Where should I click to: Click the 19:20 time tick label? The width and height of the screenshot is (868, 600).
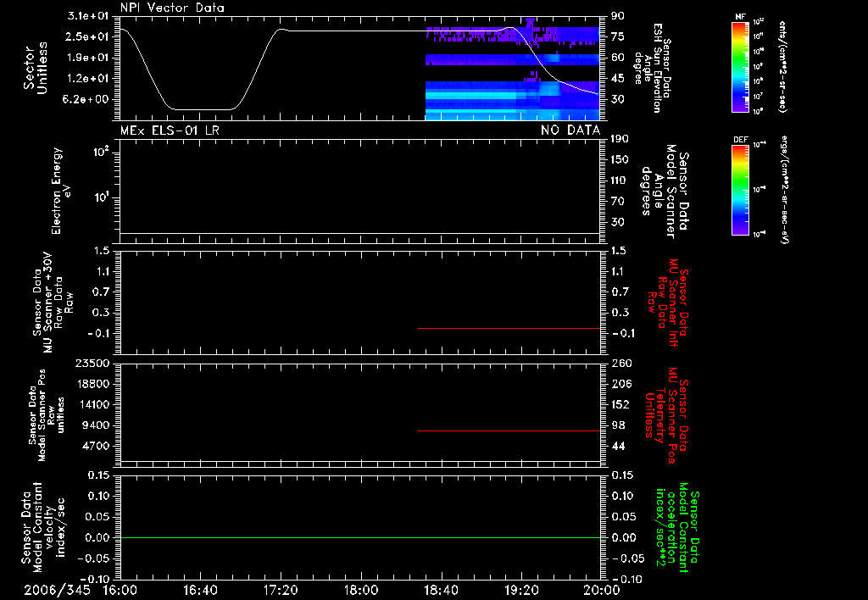coord(521,590)
